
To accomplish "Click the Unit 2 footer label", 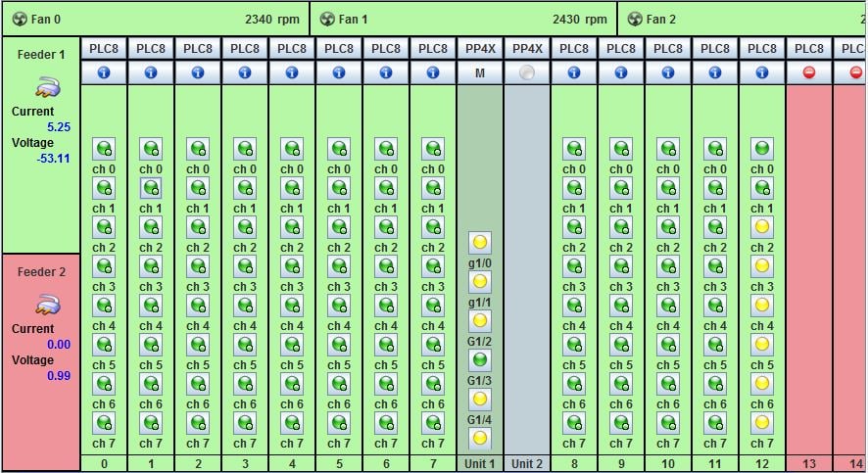I will (x=527, y=463).
